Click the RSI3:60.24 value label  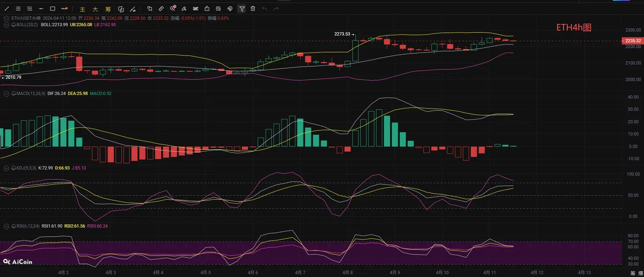coord(97,226)
